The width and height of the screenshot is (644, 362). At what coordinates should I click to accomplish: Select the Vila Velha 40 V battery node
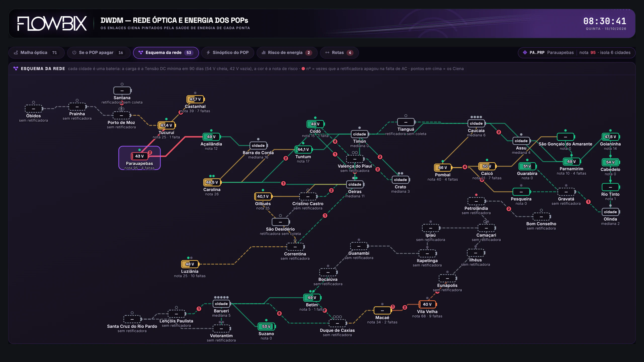pyautogui.click(x=427, y=304)
